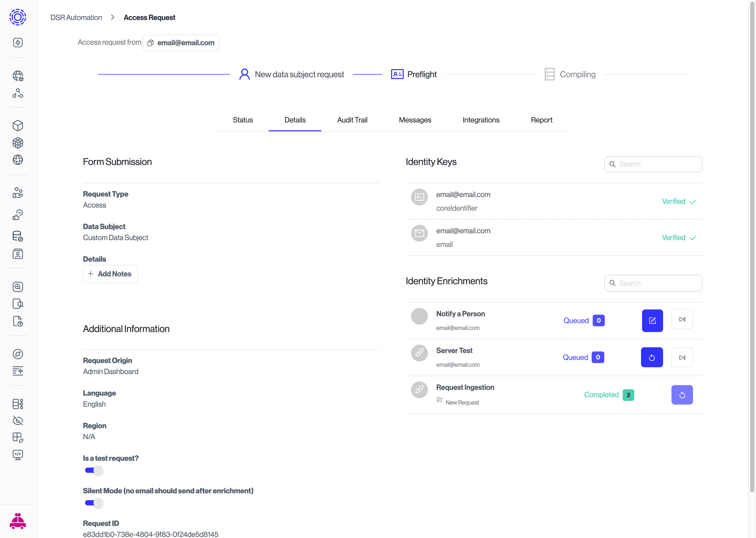Skip the Notify a Person enrichment
The height and width of the screenshot is (538, 756).
(682, 319)
